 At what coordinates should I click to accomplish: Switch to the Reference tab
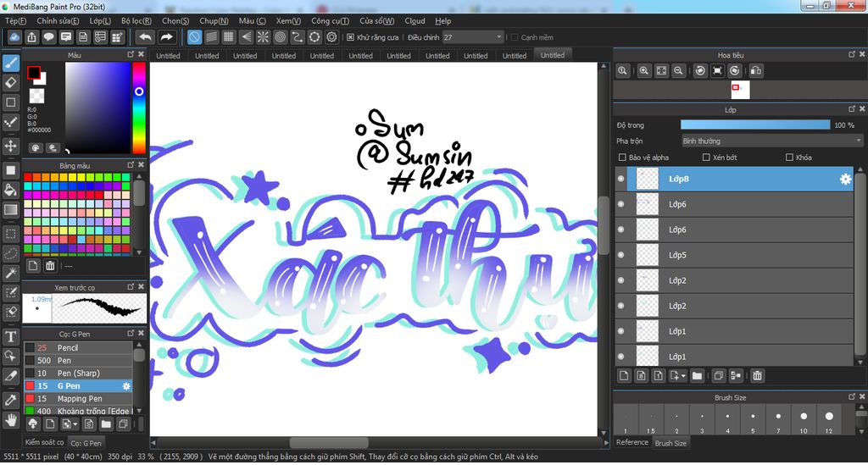coord(632,442)
